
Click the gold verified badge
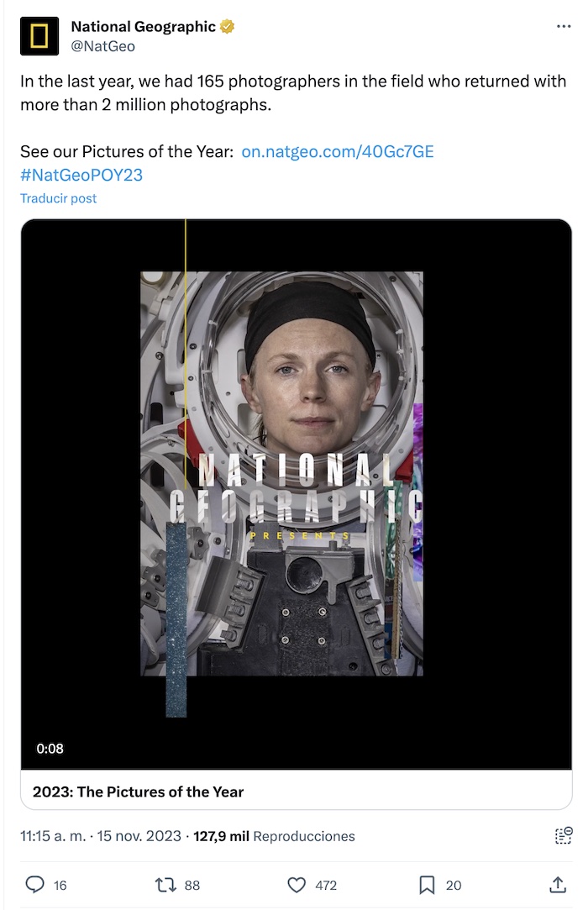click(x=228, y=27)
